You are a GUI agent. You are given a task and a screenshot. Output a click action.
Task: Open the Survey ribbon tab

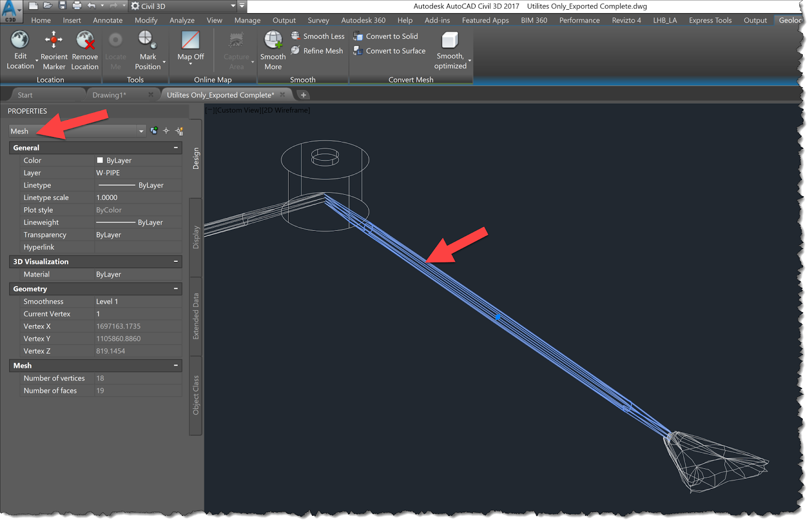[x=318, y=20]
